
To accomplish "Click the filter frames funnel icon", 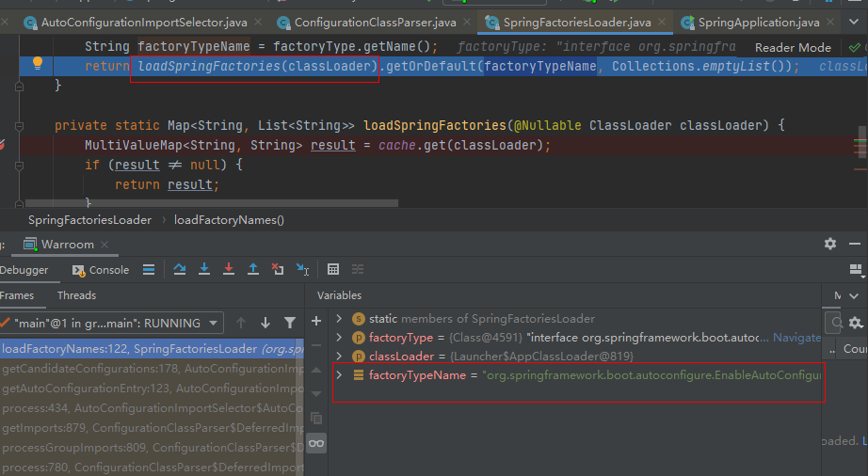I will pos(290,323).
